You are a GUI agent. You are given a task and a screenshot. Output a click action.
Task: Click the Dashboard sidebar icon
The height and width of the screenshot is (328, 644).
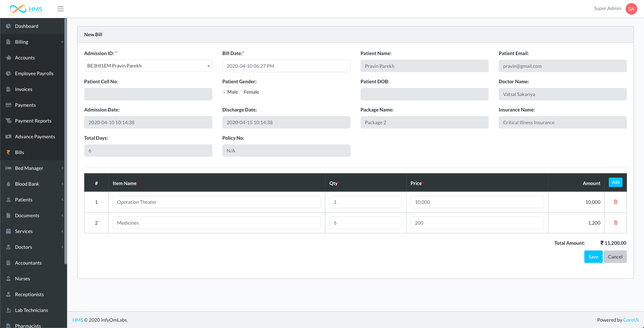click(x=8, y=26)
